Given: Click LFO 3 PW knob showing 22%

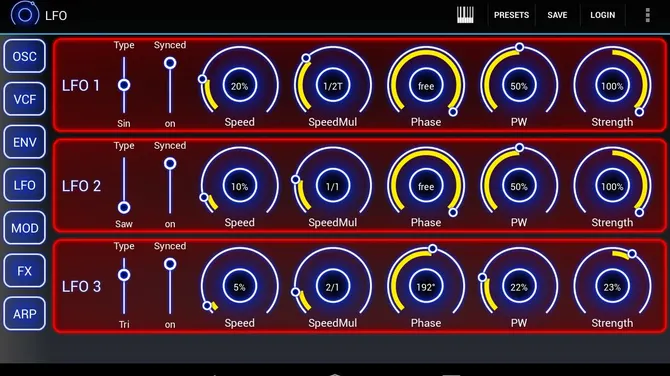Looking at the screenshot, I should pyautogui.click(x=519, y=287).
